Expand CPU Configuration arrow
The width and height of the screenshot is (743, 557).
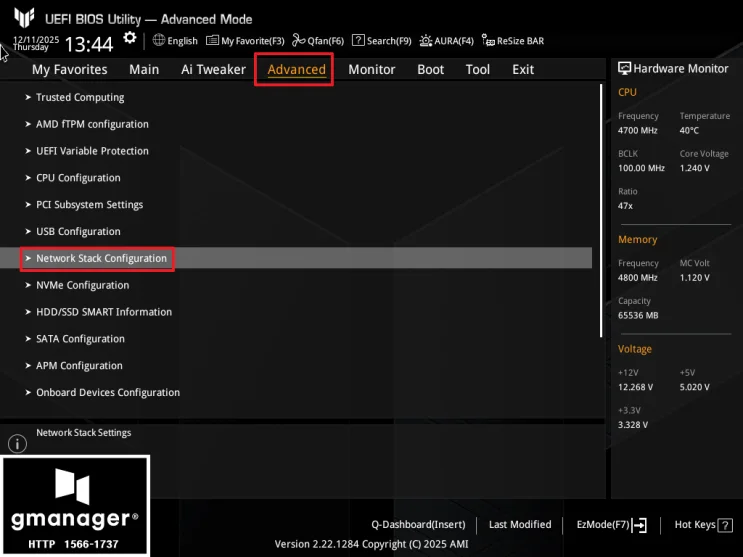pyautogui.click(x=28, y=178)
